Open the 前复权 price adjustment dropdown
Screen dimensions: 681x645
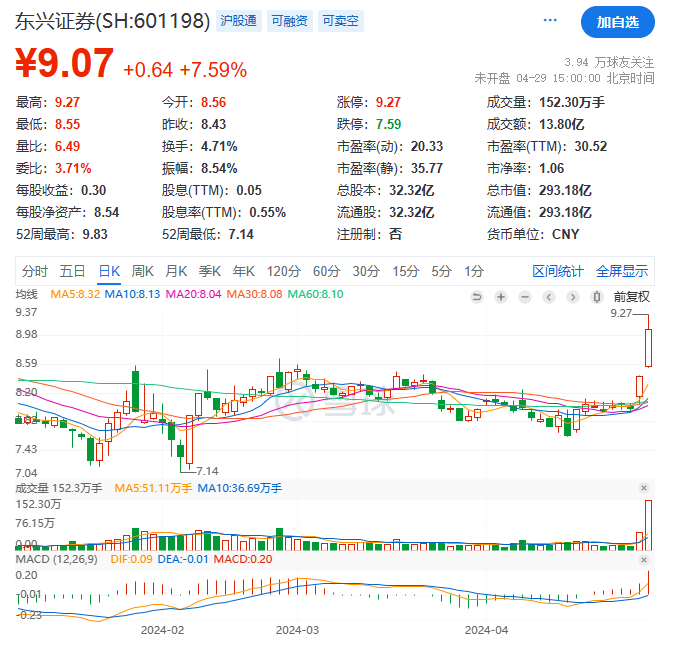(631, 296)
